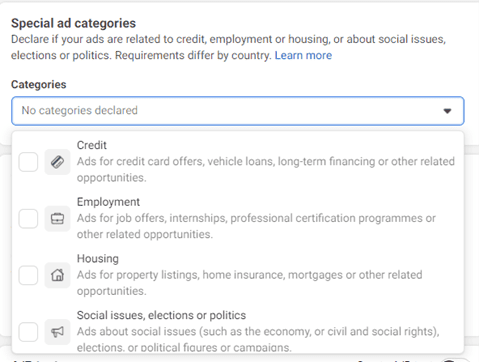Click the credit card offers description text
This screenshot has height=362, width=479.
click(266, 169)
